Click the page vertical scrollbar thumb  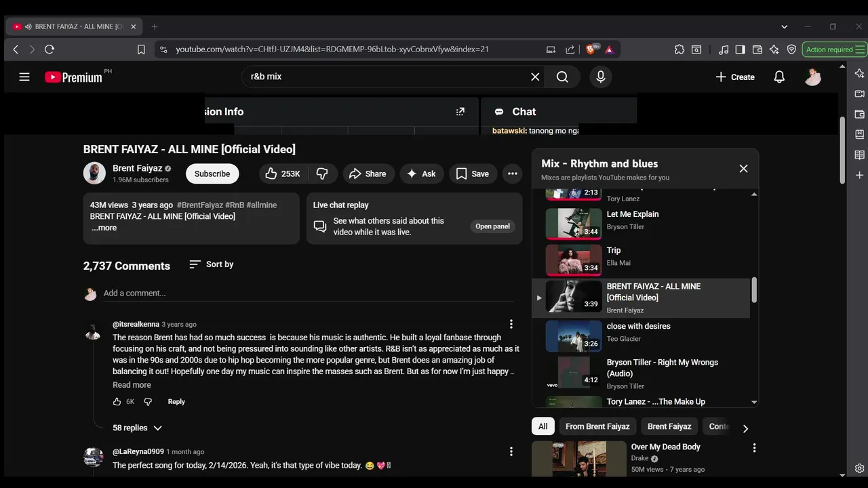(842, 150)
